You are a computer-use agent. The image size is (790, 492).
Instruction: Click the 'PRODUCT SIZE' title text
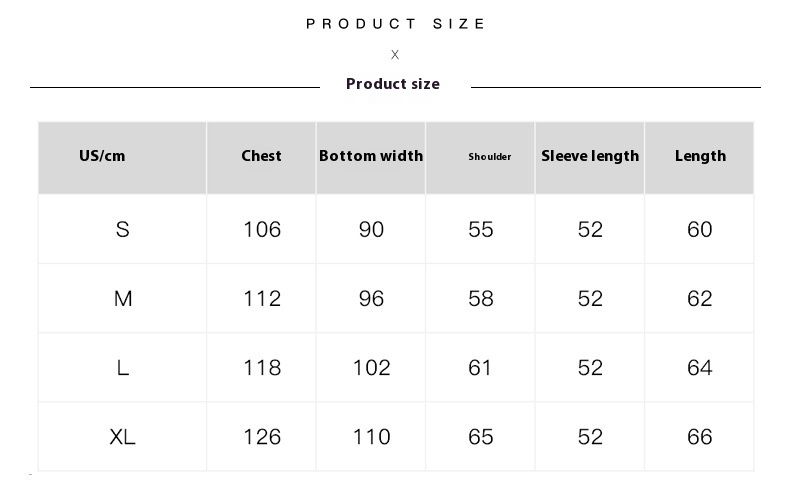(396, 24)
